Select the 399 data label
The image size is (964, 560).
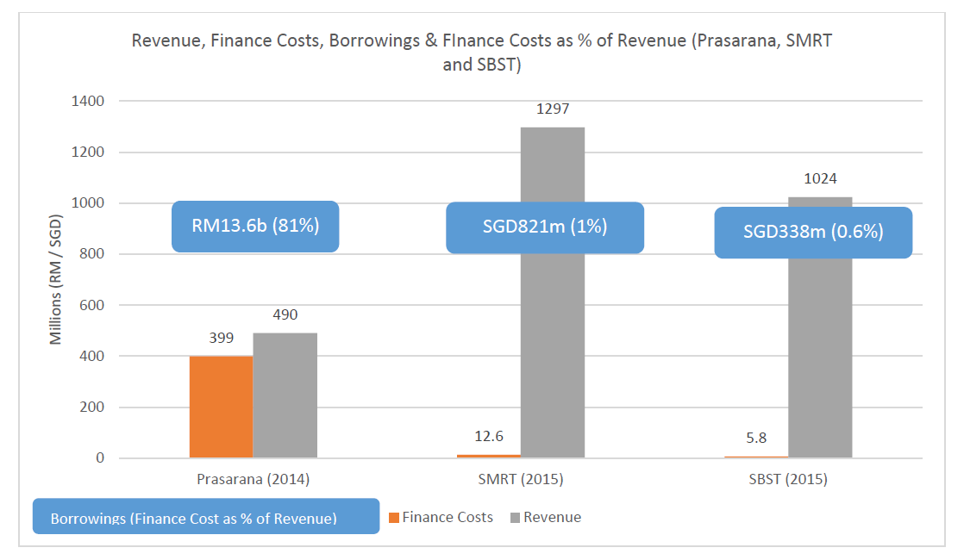[x=222, y=338]
